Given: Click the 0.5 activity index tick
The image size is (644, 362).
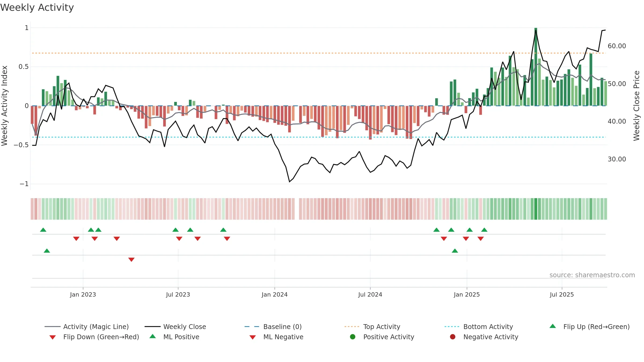Looking at the screenshot, I should coord(23,67).
